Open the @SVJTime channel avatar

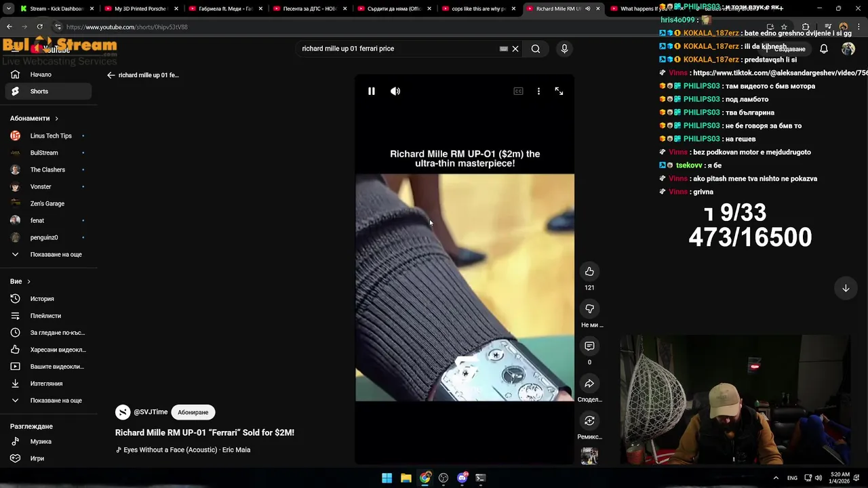tap(123, 412)
